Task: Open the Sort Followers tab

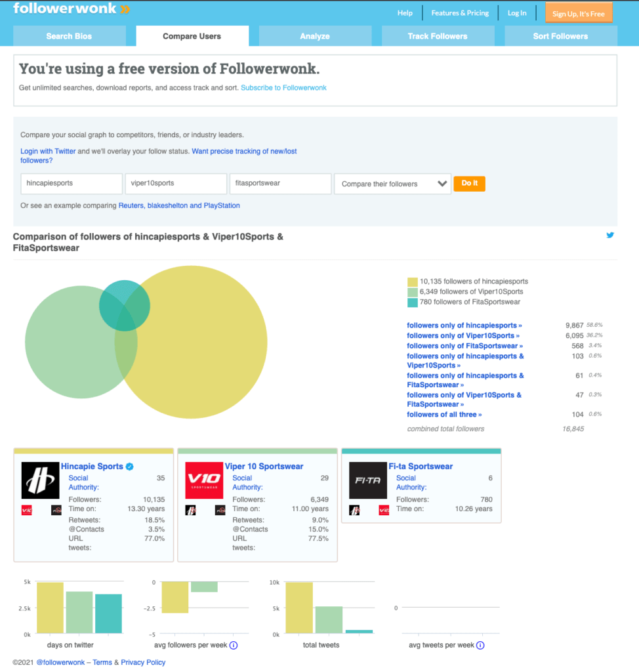Action: pyautogui.click(x=560, y=36)
